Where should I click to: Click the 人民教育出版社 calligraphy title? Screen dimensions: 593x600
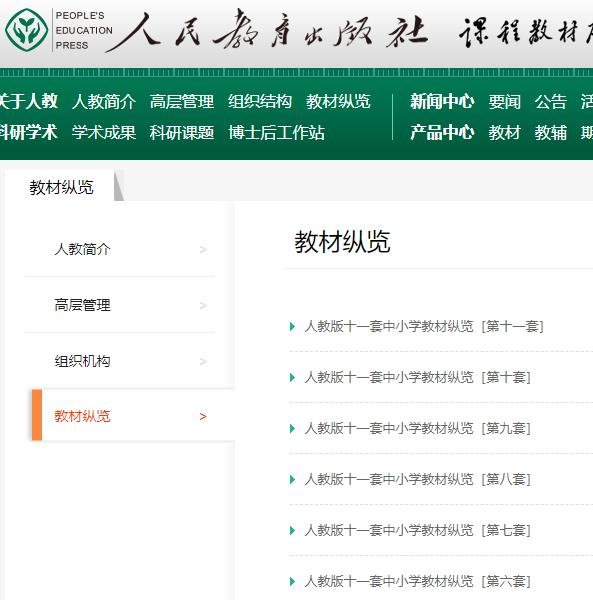coord(266,31)
